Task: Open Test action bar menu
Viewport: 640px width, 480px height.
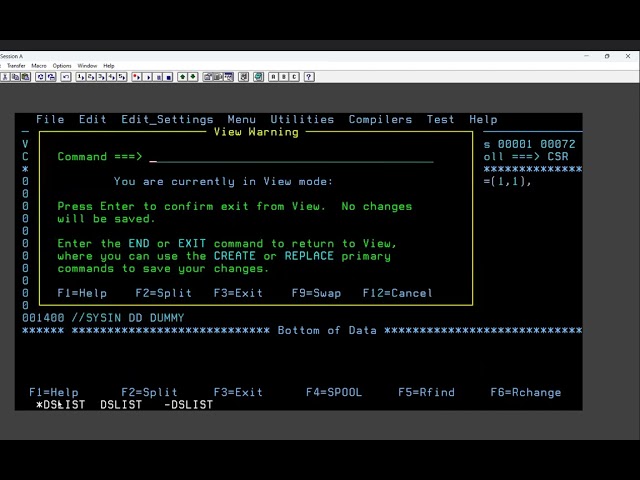Action: coord(440,120)
